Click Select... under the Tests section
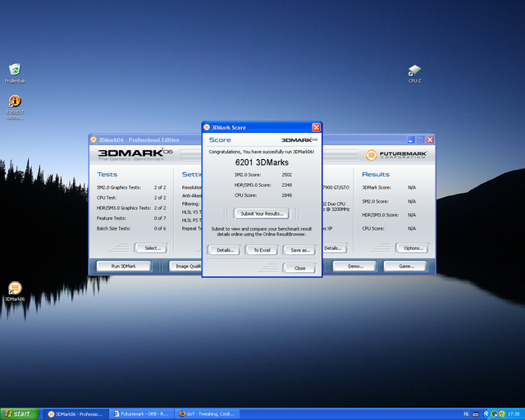The image size is (525, 420). (x=152, y=248)
